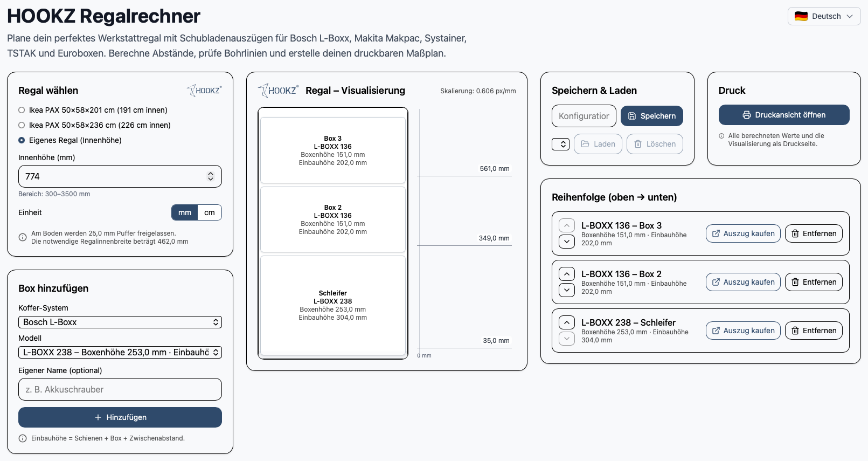Switch unit to cm
The width and height of the screenshot is (868, 461).
click(210, 212)
